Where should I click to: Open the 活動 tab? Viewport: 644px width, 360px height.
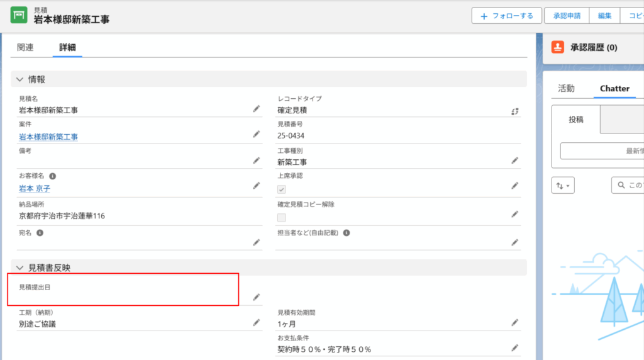(566, 89)
